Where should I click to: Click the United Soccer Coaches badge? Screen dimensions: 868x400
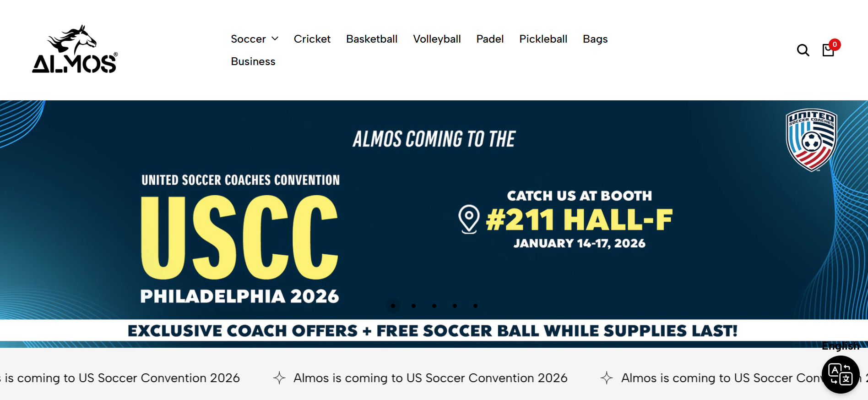click(x=811, y=140)
